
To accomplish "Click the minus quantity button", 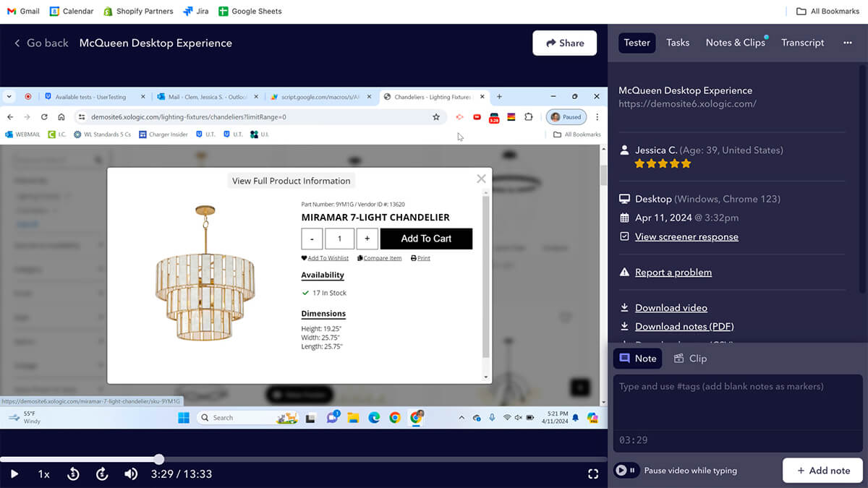I will 312,239.
